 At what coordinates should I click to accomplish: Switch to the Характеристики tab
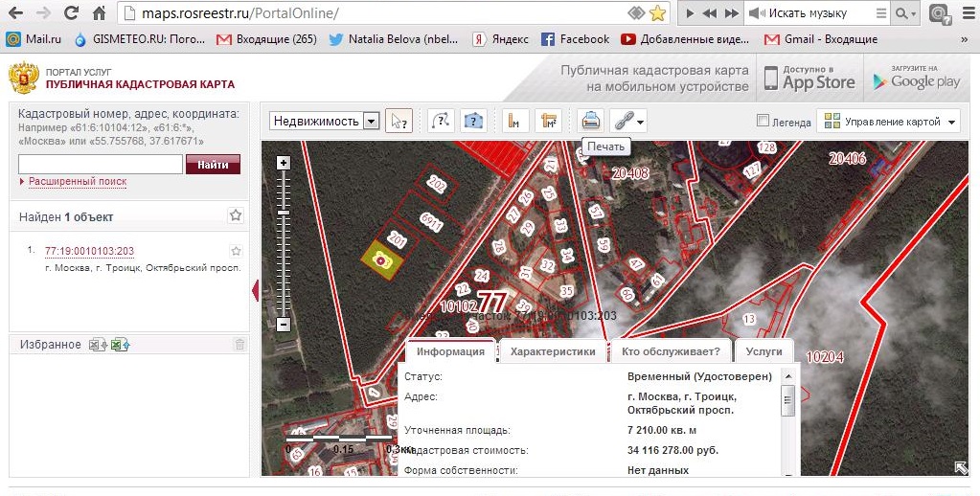pyautogui.click(x=553, y=351)
